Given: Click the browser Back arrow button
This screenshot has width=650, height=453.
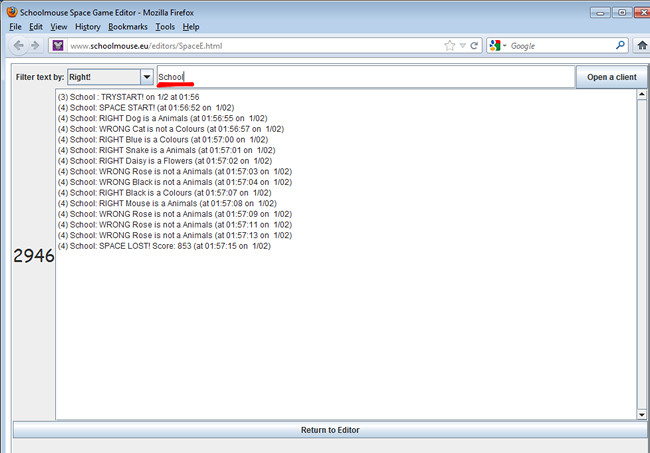Looking at the screenshot, I should click(x=18, y=46).
